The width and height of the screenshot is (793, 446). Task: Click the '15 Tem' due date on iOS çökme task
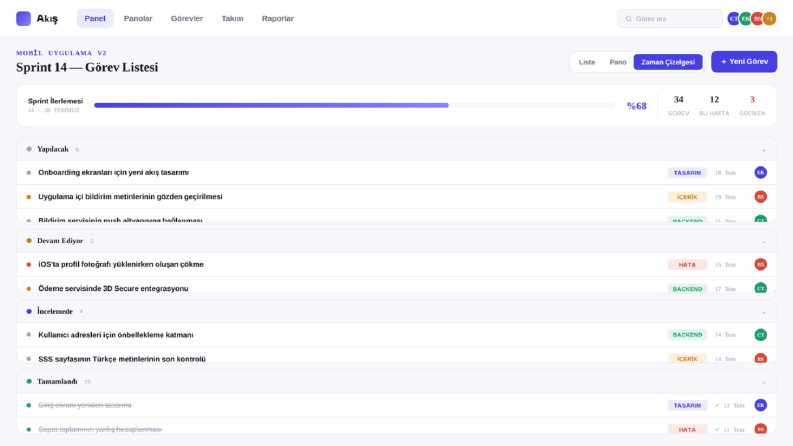tap(725, 265)
